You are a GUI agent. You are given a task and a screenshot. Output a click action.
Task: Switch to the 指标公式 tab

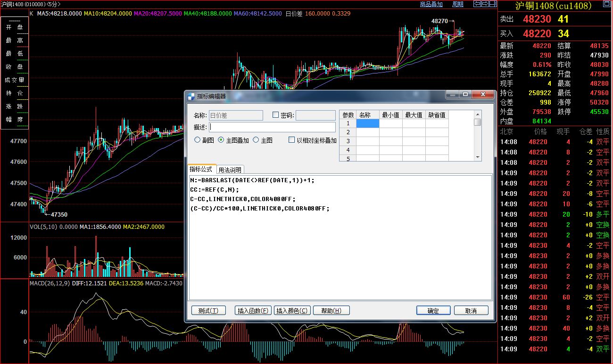coord(202,170)
